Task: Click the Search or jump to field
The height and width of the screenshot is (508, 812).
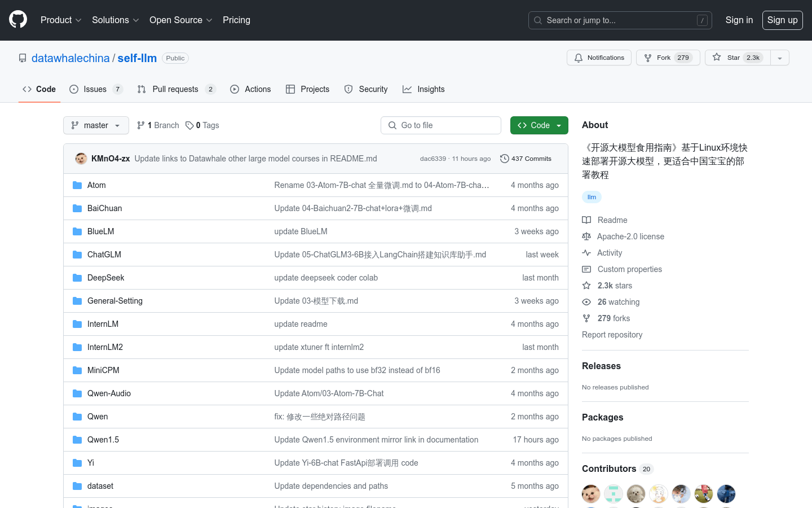Action: tap(620, 20)
